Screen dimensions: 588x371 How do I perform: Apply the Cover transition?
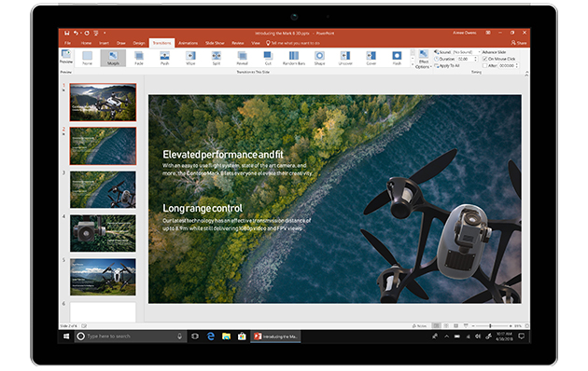(371, 58)
